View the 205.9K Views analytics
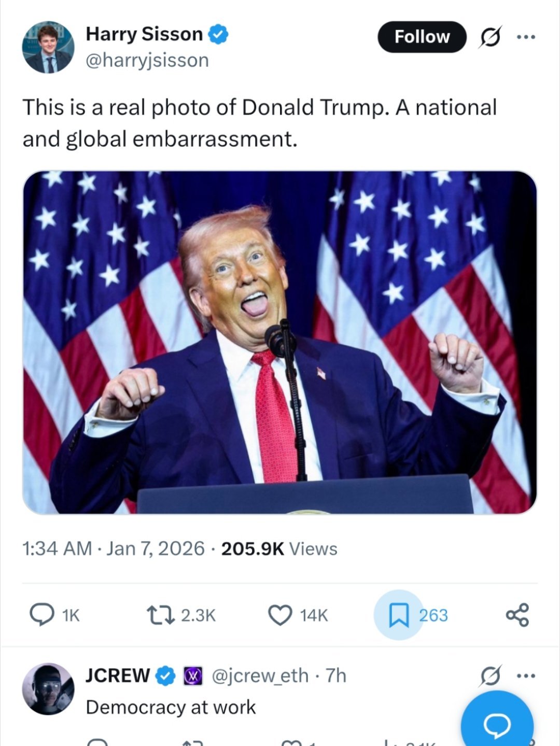The image size is (560, 746). [279, 548]
